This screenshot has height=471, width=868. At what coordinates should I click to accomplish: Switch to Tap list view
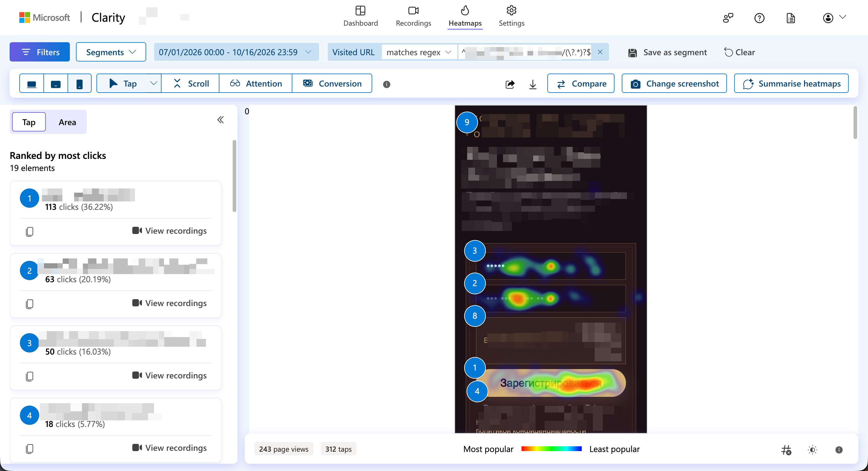(29, 122)
